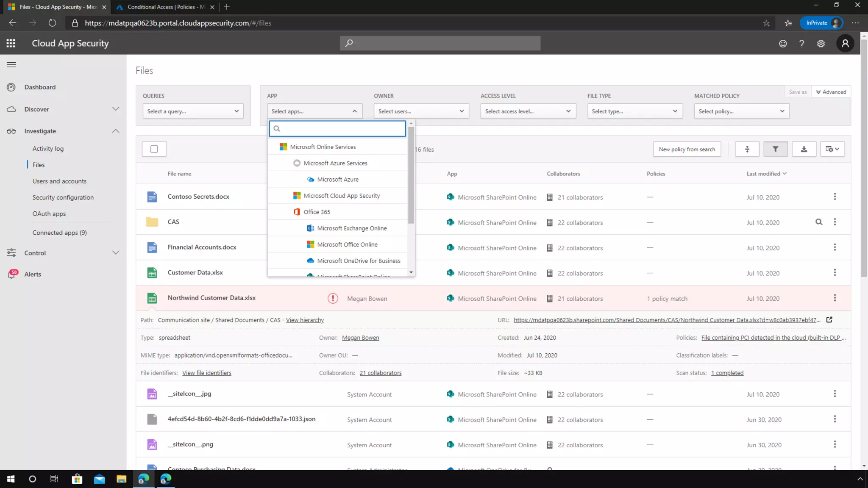
Task: Collapse the Investigate sidebar section
Action: coord(115,131)
